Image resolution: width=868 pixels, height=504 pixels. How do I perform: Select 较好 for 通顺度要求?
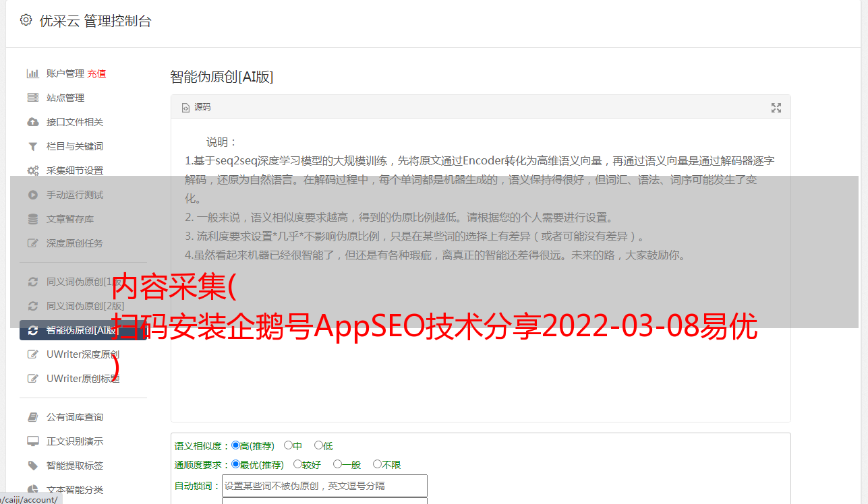pos(297,464)
